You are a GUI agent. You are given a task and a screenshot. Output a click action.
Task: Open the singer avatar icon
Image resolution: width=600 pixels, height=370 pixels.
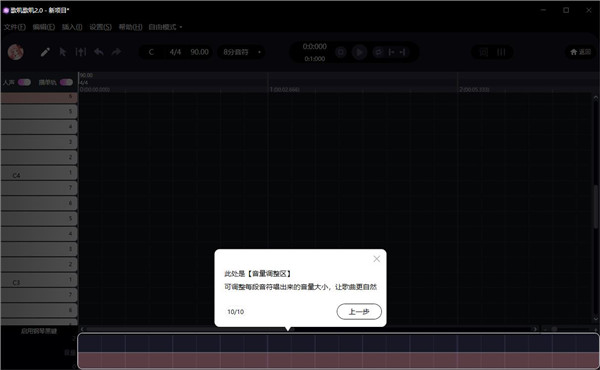tap(16, 52)
